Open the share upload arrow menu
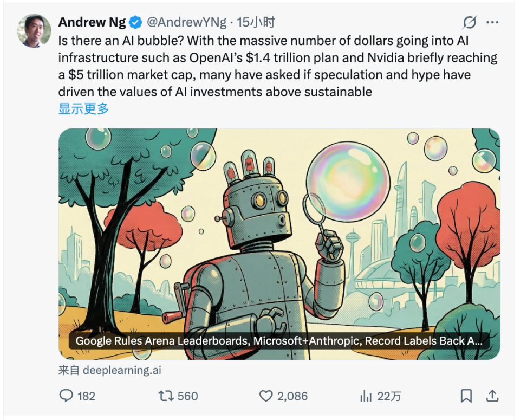 tap(492, 396)
